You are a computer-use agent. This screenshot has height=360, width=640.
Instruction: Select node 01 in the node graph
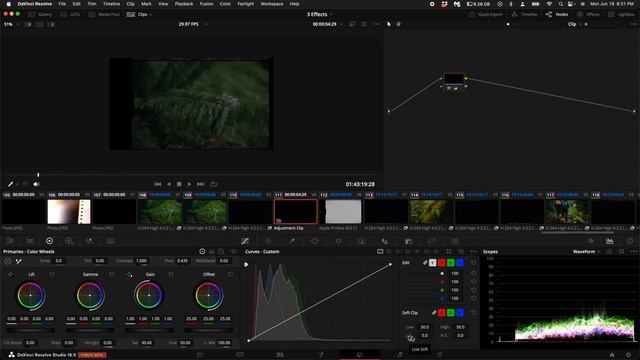coord(454,81)
